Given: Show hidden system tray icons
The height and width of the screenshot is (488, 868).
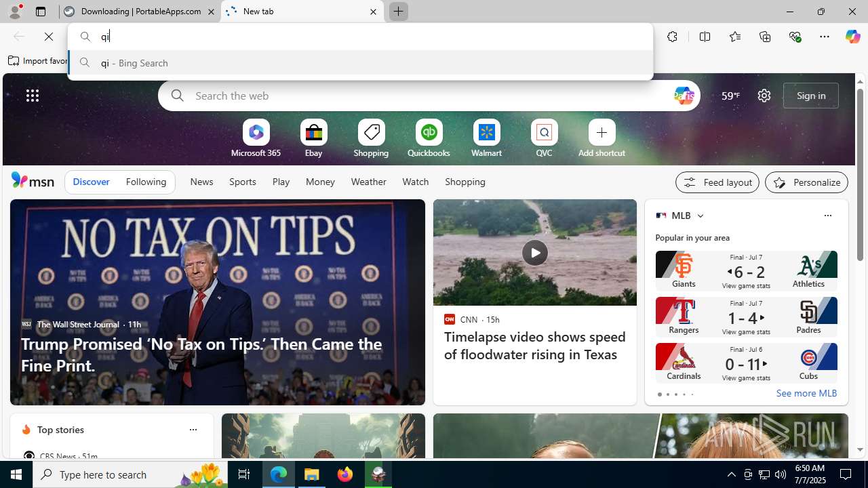Looking at the screenshot, I should coord(731,474).
